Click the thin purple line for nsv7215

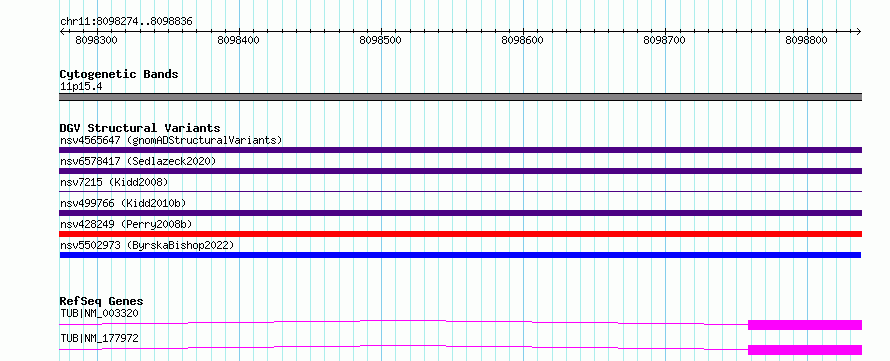click(x=460, y=192)
